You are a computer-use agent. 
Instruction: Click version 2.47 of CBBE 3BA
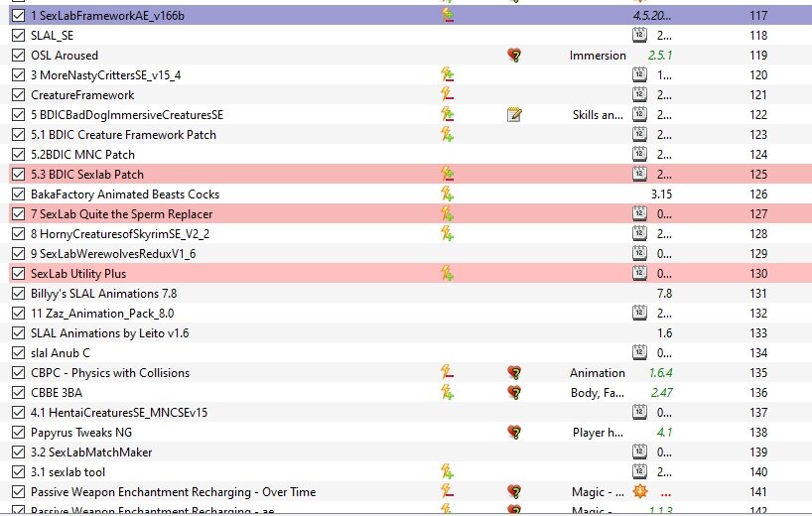click(x=662, y=393)
